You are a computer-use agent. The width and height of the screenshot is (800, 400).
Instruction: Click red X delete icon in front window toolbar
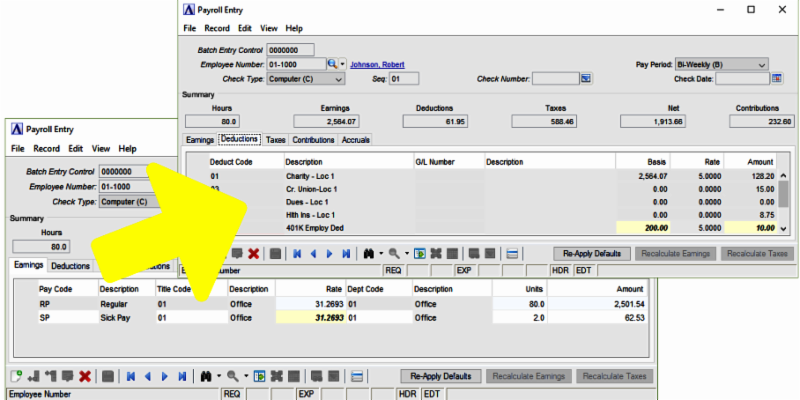(x=253, y=254)
